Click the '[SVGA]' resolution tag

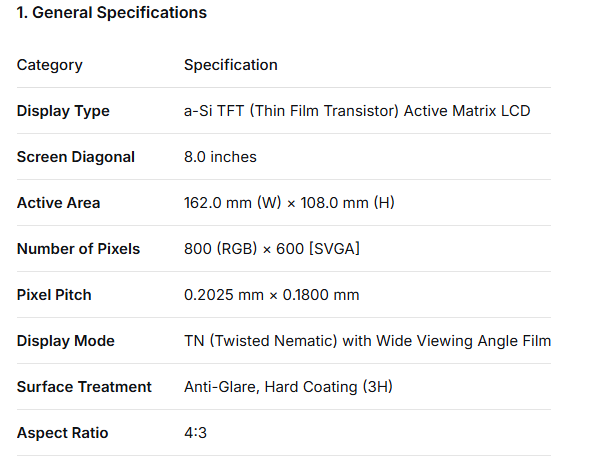tap(334, 249)
